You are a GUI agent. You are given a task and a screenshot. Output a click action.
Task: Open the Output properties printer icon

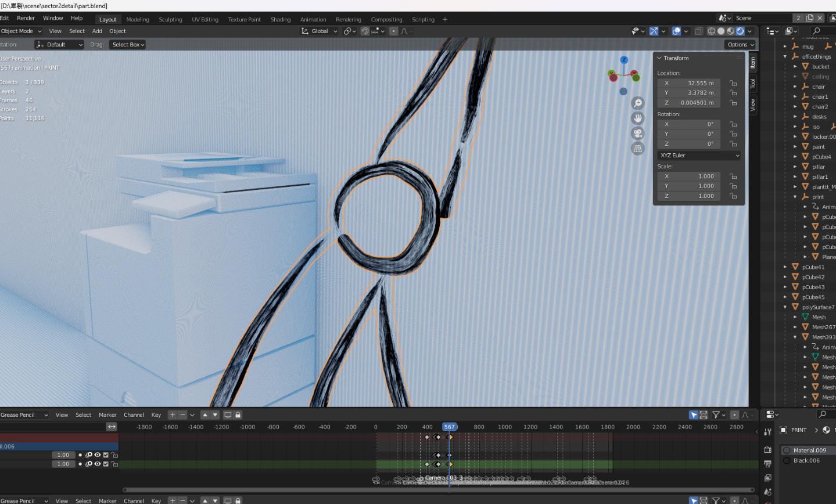click(767, 464)
